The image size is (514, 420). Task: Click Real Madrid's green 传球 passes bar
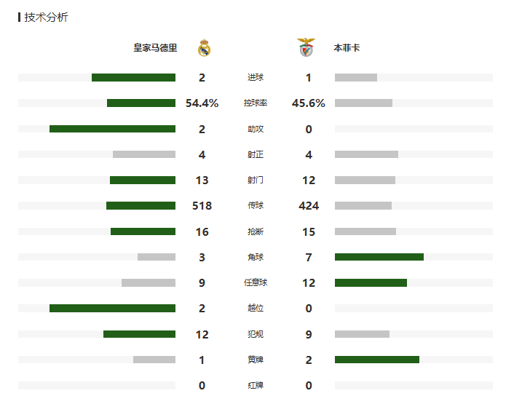point(141,206)
